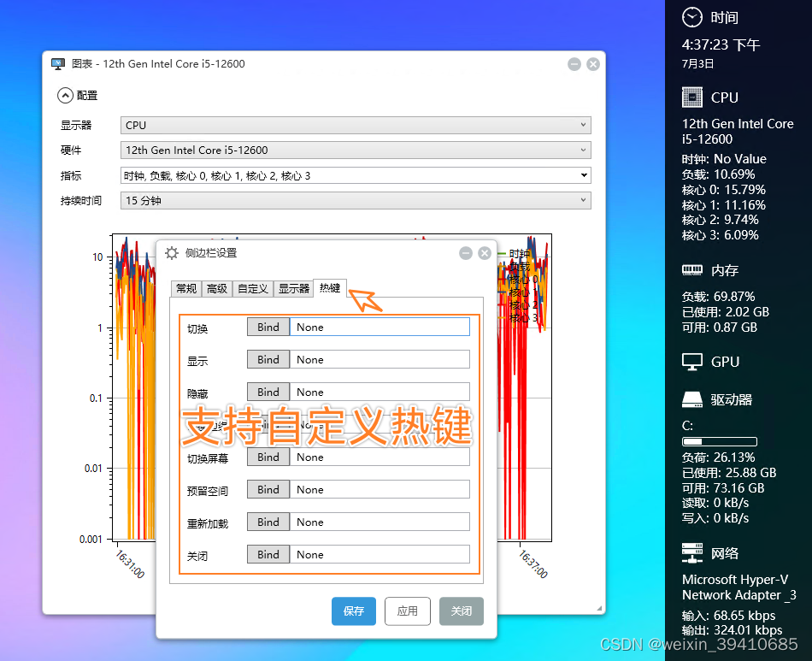Viewport: 812px width, 661px height.
Task: Click the clock icon beside 时间
Action: [691, 17]
